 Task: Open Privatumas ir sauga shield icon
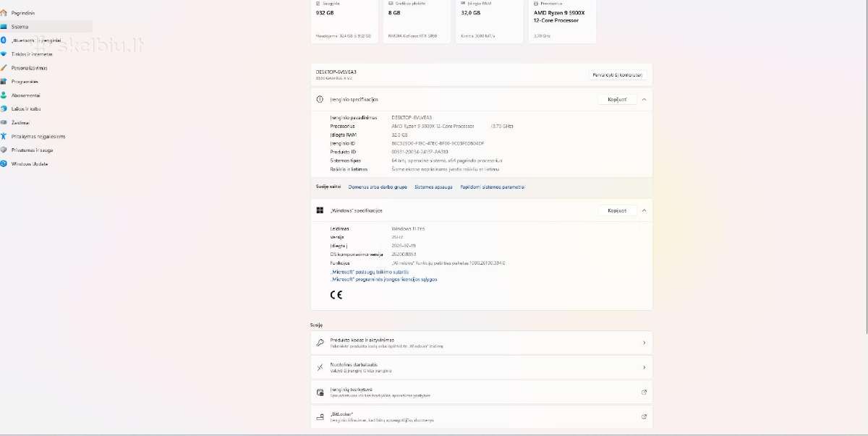point(4,150)
